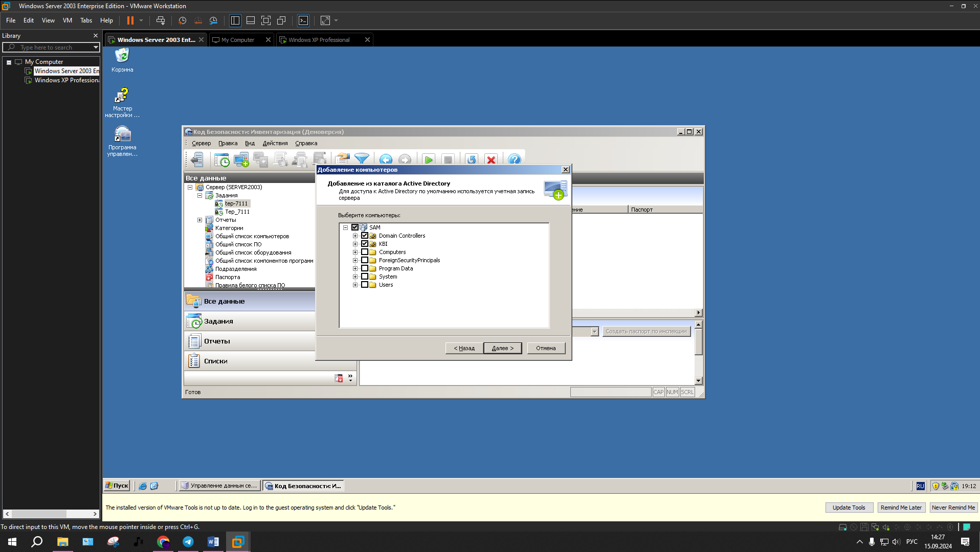Open the Вид menu

tap(250, 143)
